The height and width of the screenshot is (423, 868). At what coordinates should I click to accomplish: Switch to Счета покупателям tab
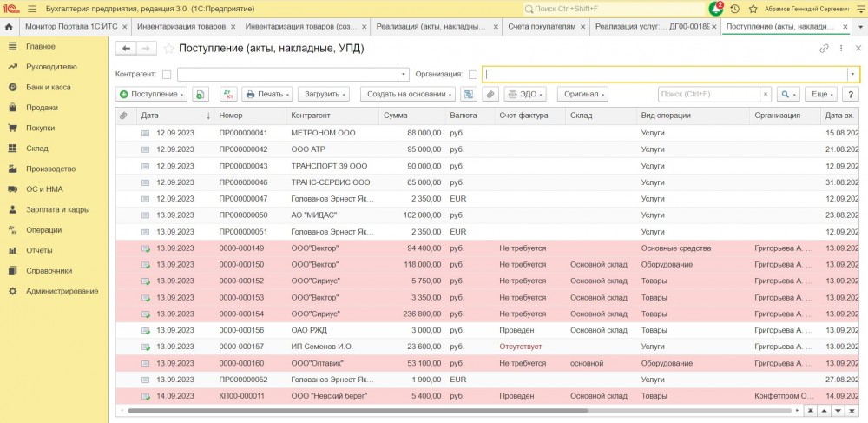(542, 27)
